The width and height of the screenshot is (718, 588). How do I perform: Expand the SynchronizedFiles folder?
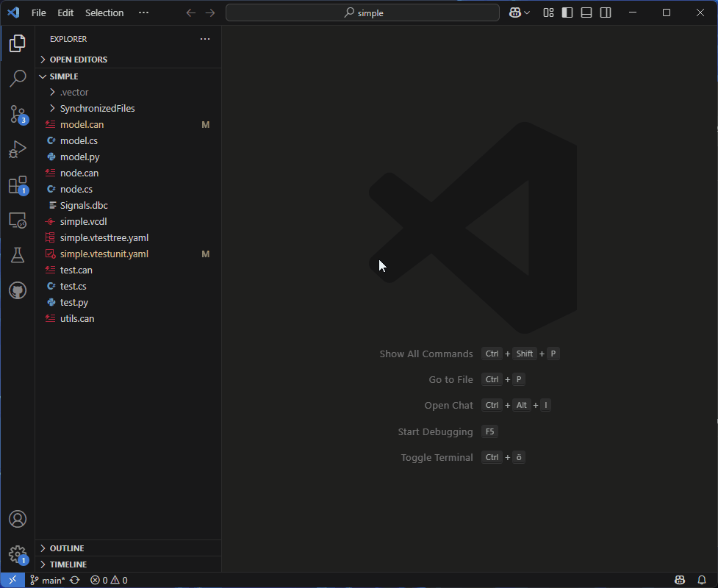[x=128, y=109]
